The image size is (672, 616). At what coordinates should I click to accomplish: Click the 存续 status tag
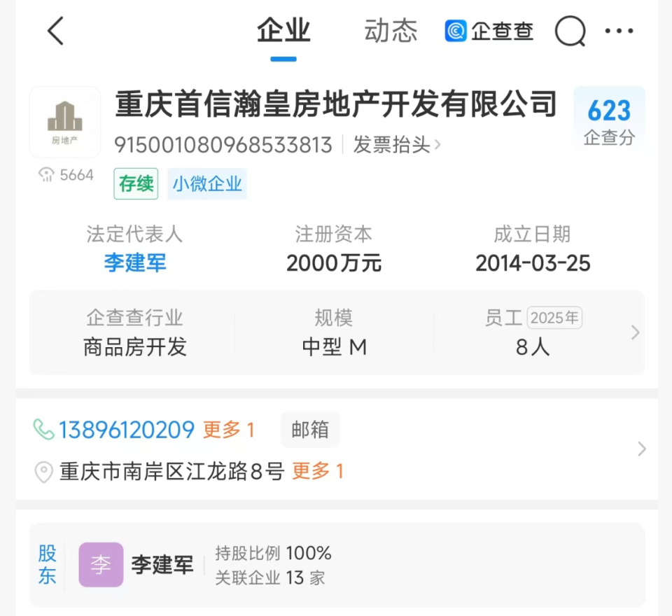pos(136,184)
